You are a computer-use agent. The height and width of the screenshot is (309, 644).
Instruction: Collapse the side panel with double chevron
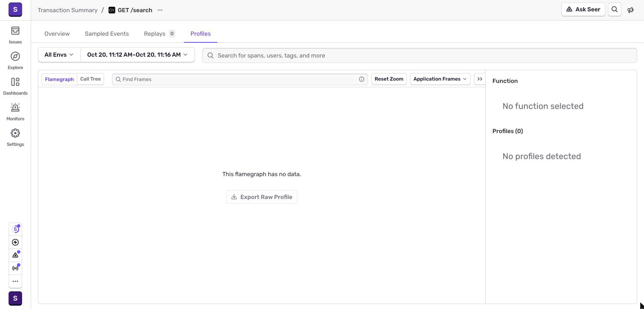coord(480,79)
